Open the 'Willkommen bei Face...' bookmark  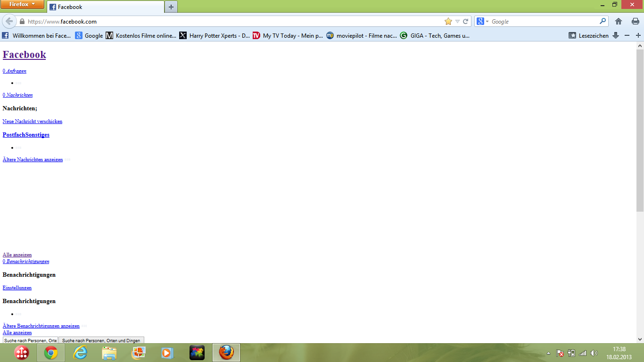(x=36, y=35)
